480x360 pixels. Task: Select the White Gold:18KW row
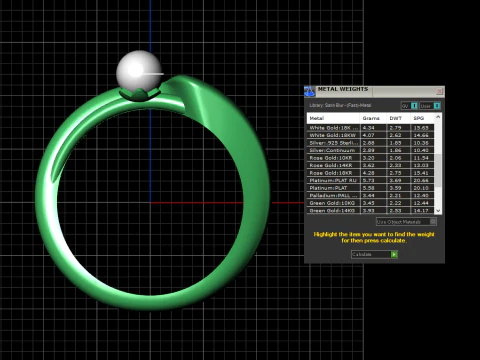[x=370, y=135]
